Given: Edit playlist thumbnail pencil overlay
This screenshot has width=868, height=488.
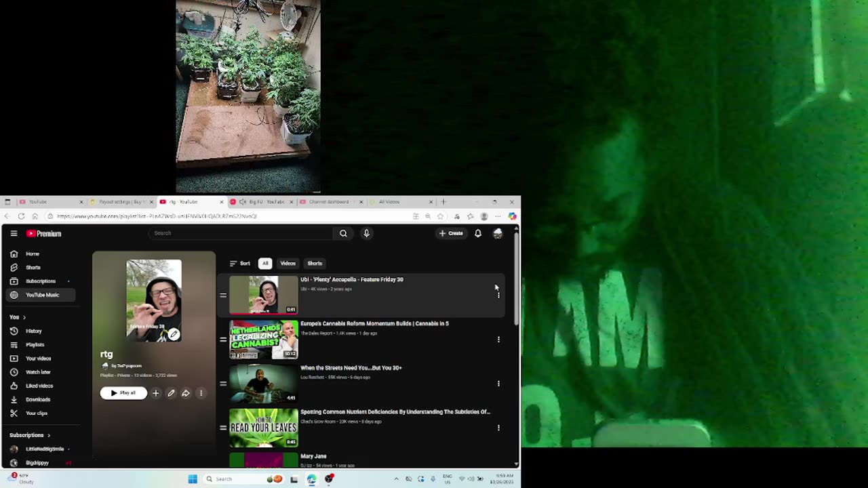Looking at the screenshot, I should tap(174, 334).
